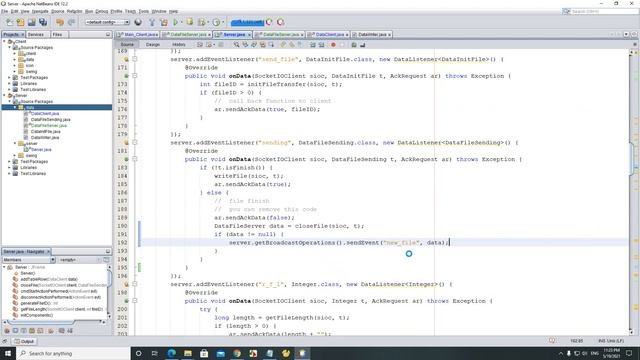Toggle Show Static Members navigator filter icon

(24, 331)
